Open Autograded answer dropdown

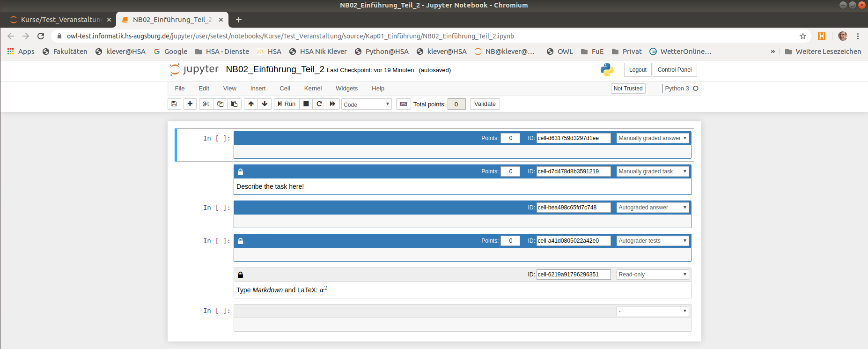tap(653, 208)
